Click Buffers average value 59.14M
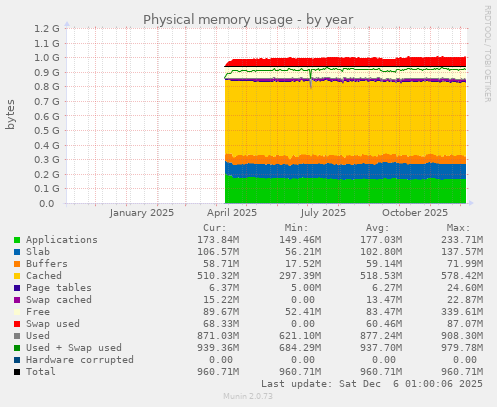The width and height of the screenshot is (497, 407). [384, 264]
